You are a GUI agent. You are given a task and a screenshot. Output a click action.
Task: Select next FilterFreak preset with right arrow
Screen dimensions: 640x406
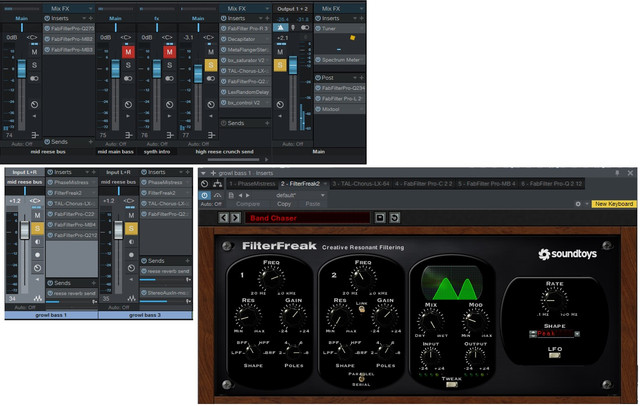point(235,217)
